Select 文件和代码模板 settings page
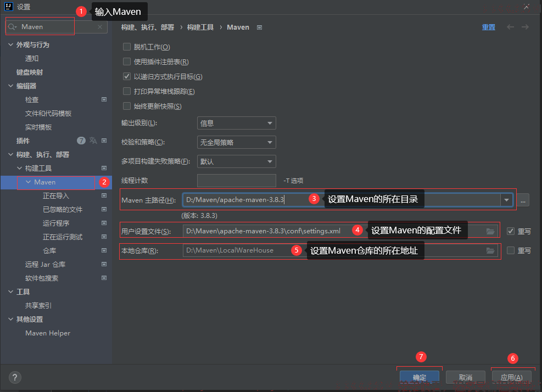The image size is (542, 392). (x=48, y=114)
